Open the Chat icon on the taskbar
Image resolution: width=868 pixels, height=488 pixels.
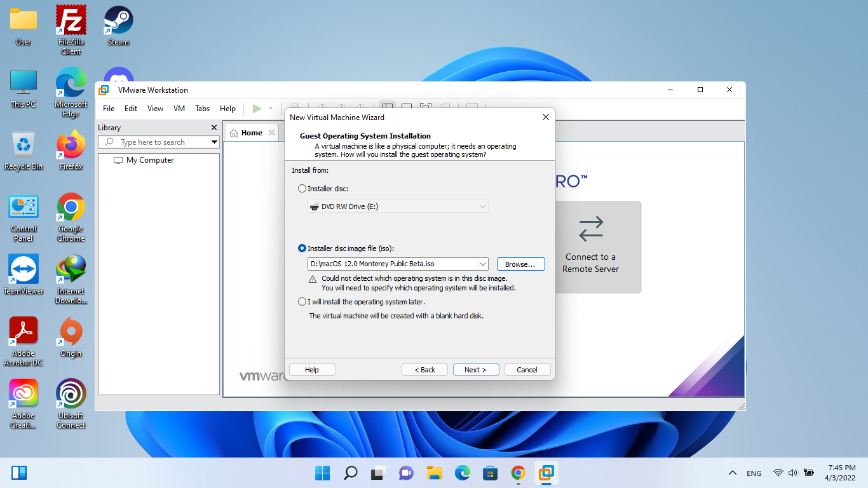pos(406,473)
